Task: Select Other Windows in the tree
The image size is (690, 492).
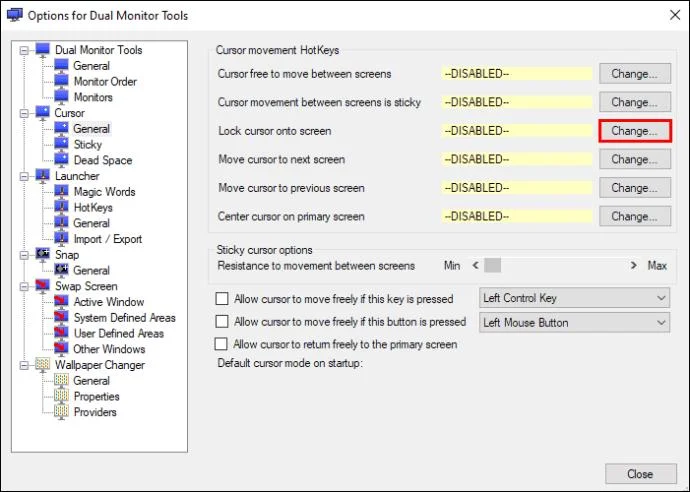Action: point(109,349)
